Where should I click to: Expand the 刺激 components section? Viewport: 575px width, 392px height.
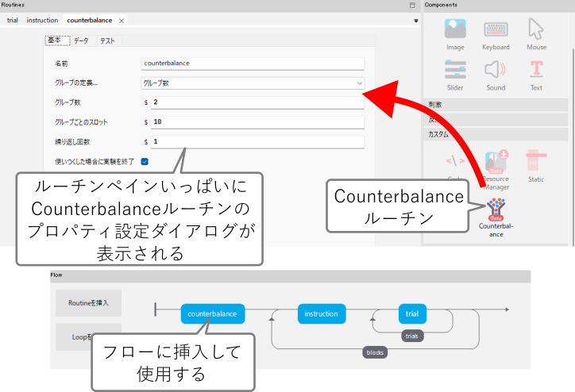click(x=496, y=105)
